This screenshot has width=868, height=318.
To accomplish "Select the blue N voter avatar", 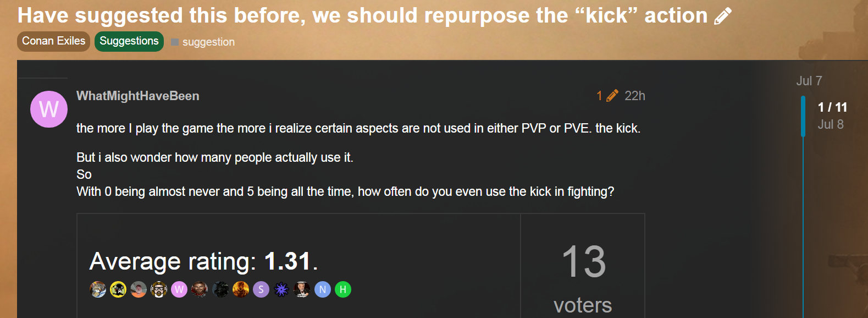I will tap(323, 289).
